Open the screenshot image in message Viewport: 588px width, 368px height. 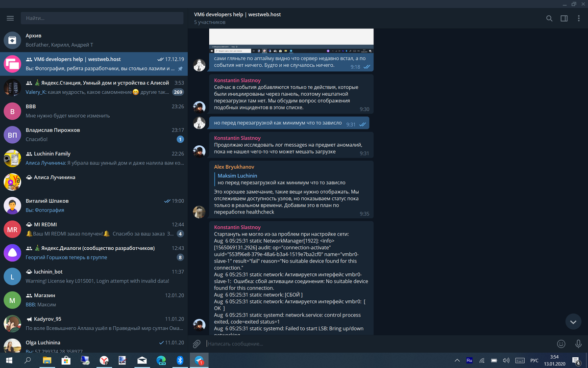pyautogui.click(x=291, y=41)
